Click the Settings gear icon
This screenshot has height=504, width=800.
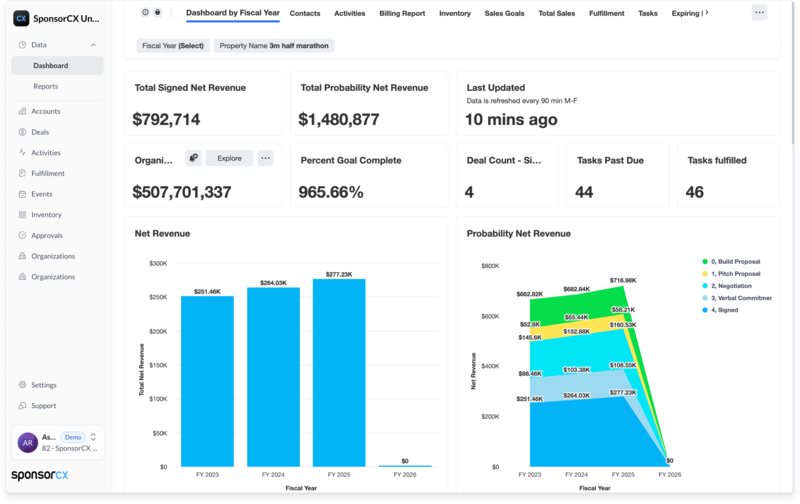[x=22, y=385]
